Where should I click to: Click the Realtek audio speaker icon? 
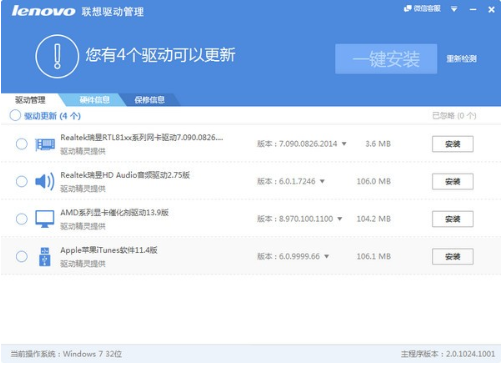coord(45,182)
